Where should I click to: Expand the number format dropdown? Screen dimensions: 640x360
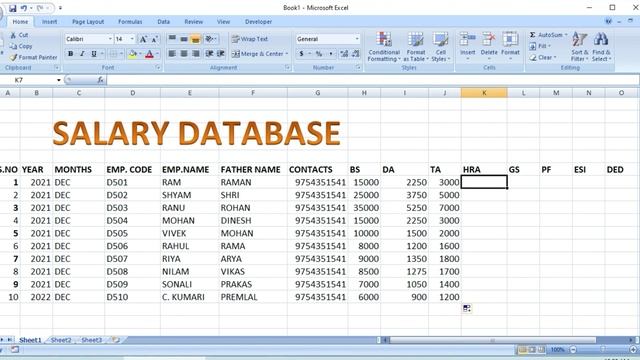tap(357, 39)
